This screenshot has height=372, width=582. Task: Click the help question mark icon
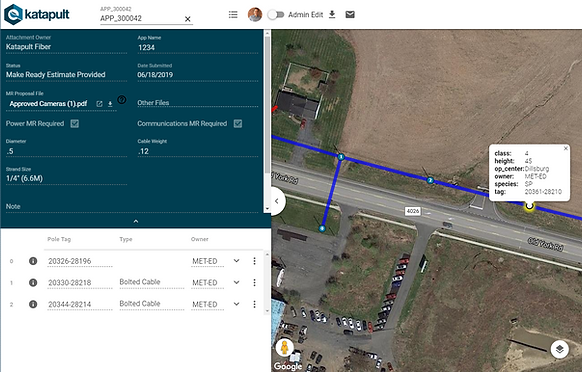(122, 99)
